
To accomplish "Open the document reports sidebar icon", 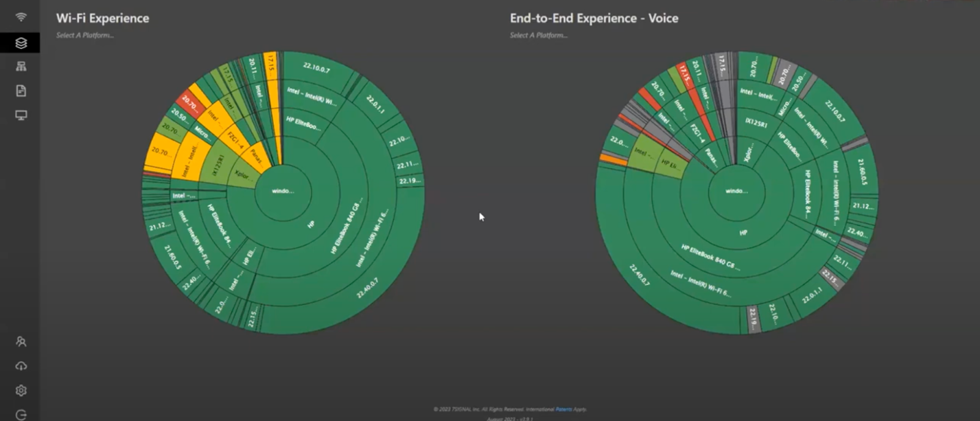I will tap(21, 91).
